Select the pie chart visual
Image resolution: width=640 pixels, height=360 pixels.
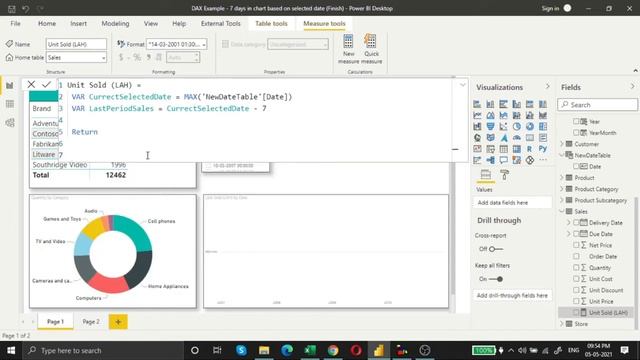(517, 127)
